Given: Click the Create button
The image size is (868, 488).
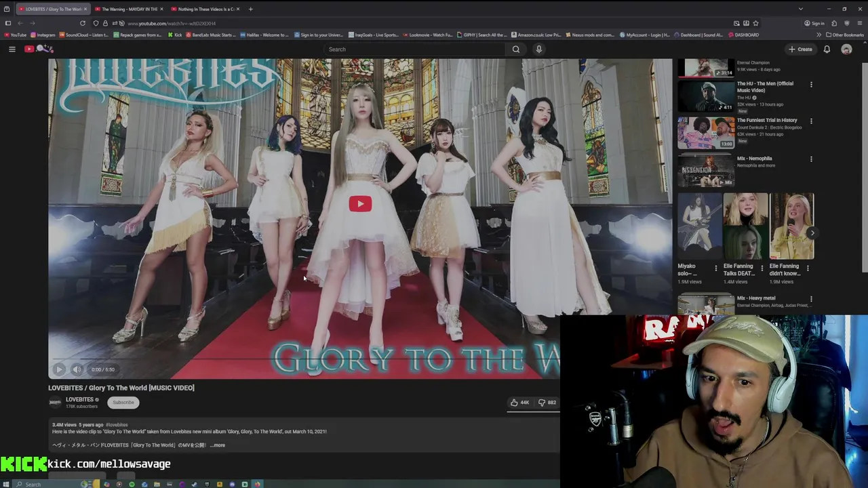Looking at the screenshot, I should [800, 49].
